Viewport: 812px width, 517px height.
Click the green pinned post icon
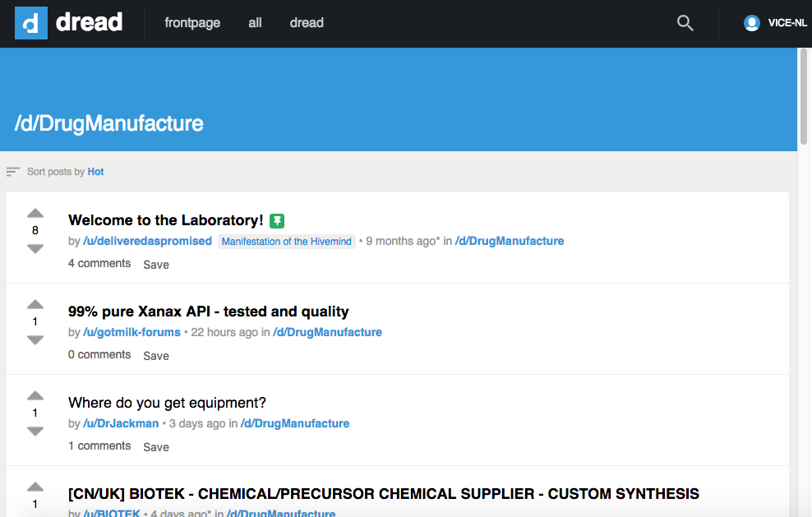[x=277, y=221]
